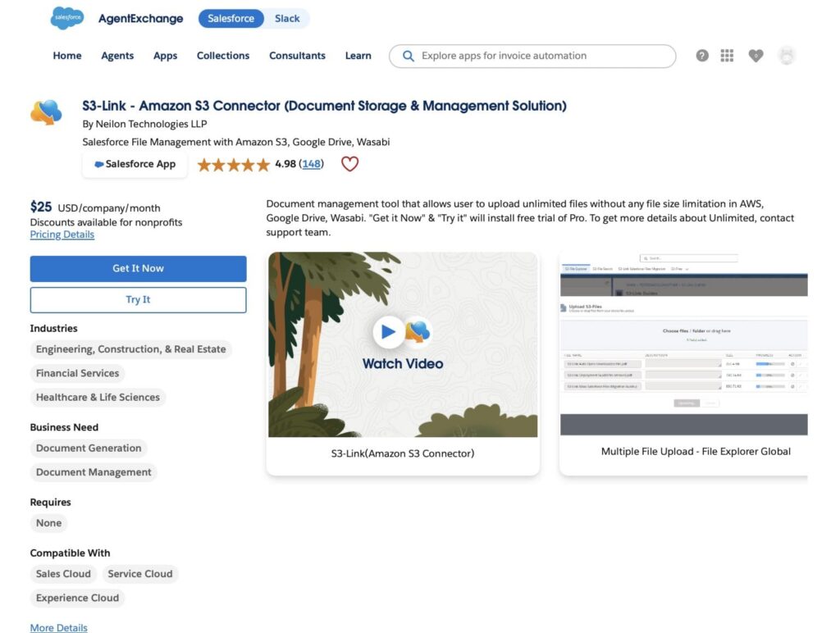Open the Apps menu
This screenshot has height=633, width=840.
(x=165, y=56)
